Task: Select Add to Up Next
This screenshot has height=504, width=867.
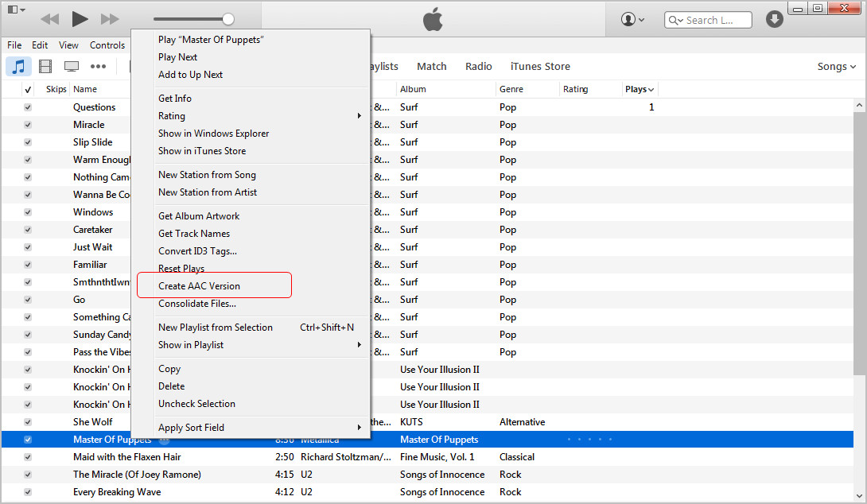Action: [190, 75]
